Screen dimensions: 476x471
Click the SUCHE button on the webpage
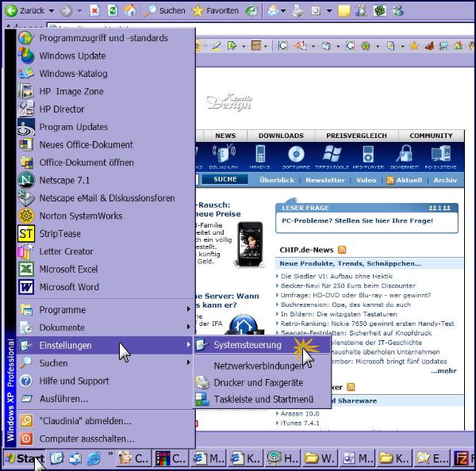pyautogui.click(x=225, y=179)
